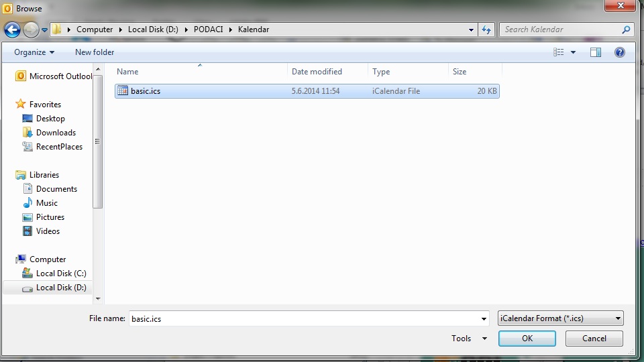Select Computer in navigation pane tree
The width and height of the screenshot is (644, 362).
click(x=48, y=259)
